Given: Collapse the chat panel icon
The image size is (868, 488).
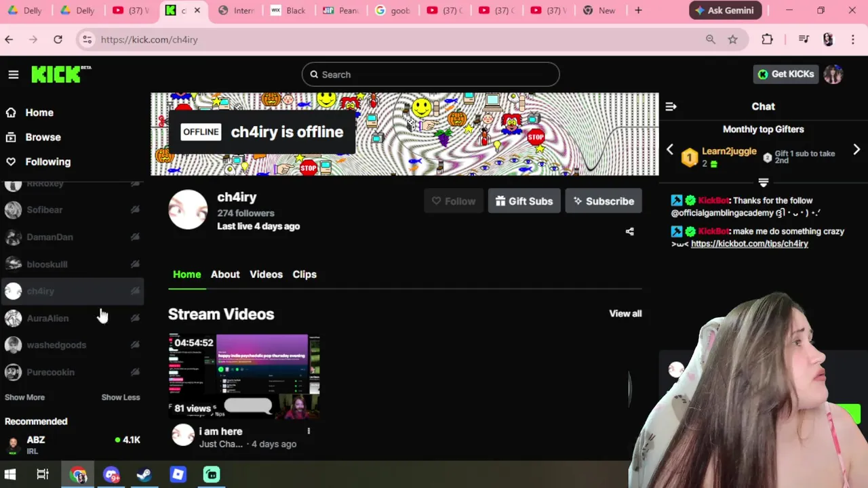Looking at the screenshot, I should [x=671, y=106].
